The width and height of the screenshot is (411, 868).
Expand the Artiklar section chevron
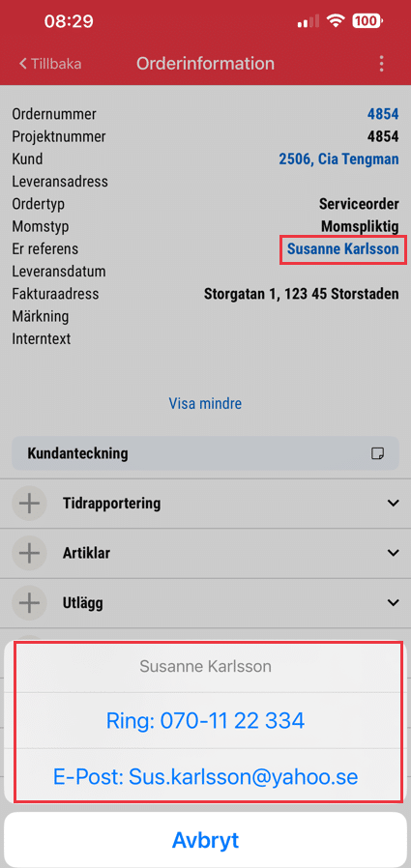coord(394,553)
